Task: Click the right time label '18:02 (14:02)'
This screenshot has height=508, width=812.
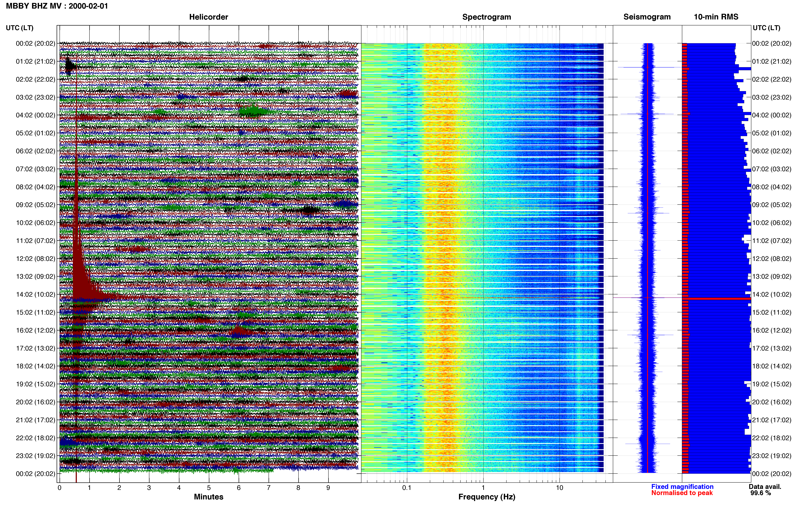Action: pos(772,366)
